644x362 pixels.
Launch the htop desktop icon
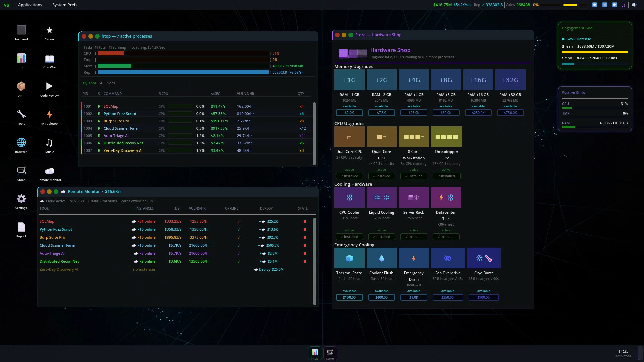tap(21, 61)
